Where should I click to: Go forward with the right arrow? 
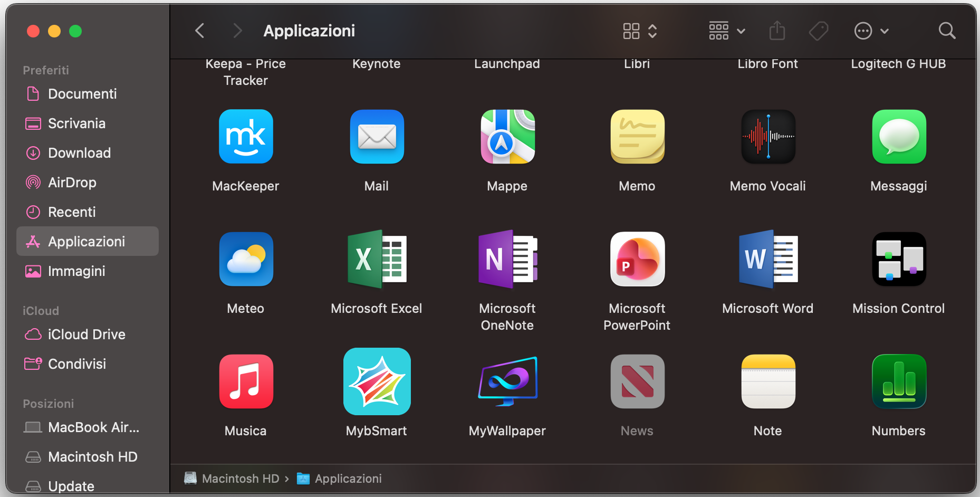click(237, 31)
